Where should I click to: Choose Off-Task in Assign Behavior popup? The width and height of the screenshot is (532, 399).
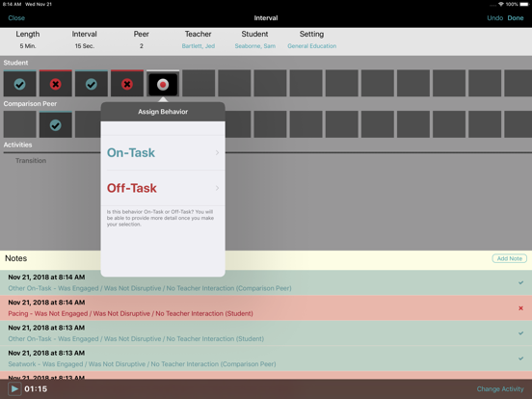(x=163, y=188)
